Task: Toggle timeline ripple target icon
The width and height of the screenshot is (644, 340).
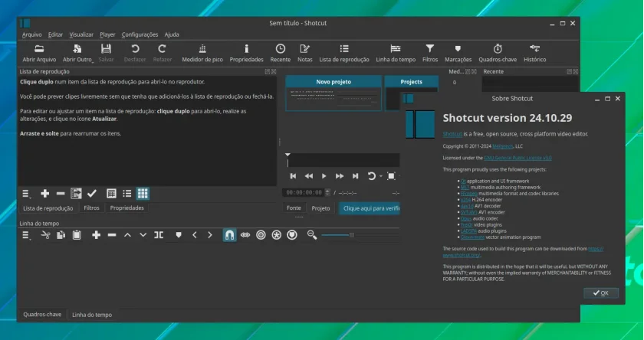Action: pyautogui.click(x=261, y=235)
